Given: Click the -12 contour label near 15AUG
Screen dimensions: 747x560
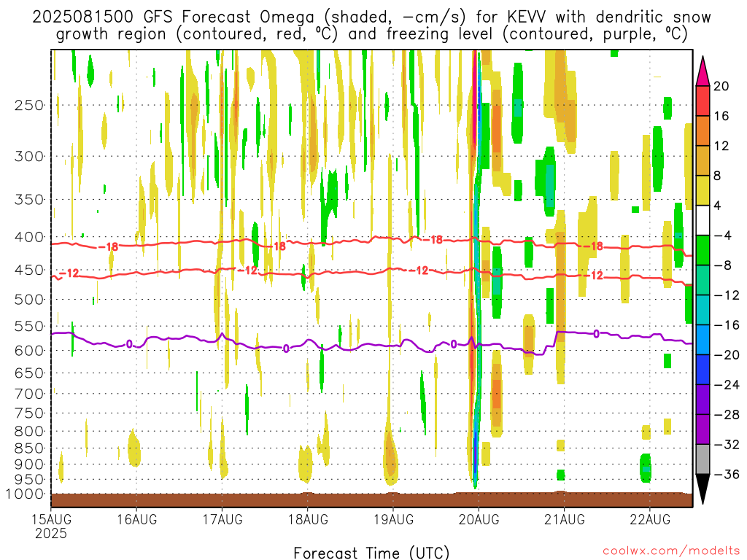Looking at the screenshot, I should point(69,273).
